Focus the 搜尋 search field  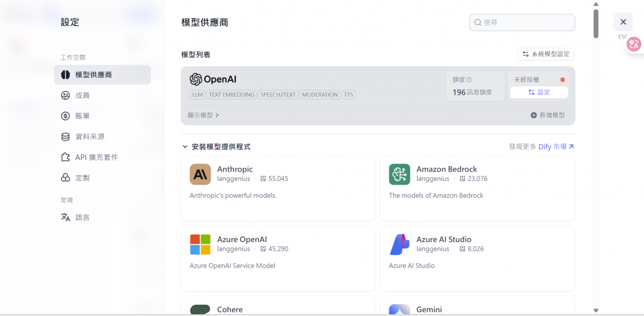522,23
